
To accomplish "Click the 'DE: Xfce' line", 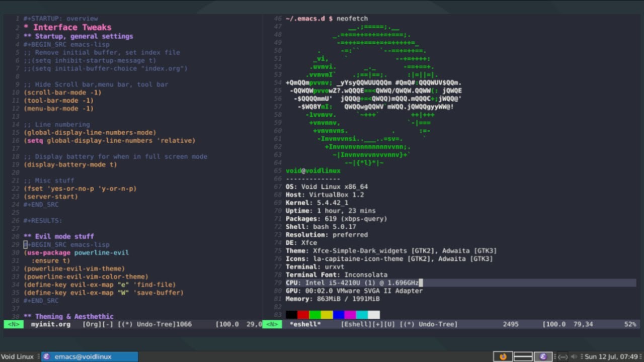I will [301, 243].
